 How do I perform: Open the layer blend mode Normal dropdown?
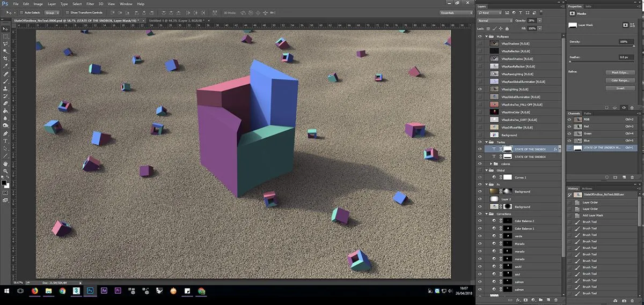coord(495,20)
